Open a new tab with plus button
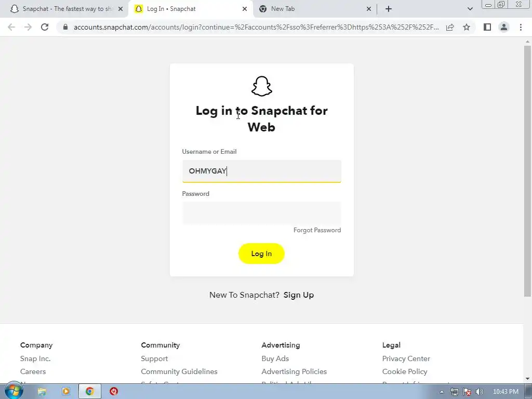This screenshot has height=399, width=532. click(389, 9)
